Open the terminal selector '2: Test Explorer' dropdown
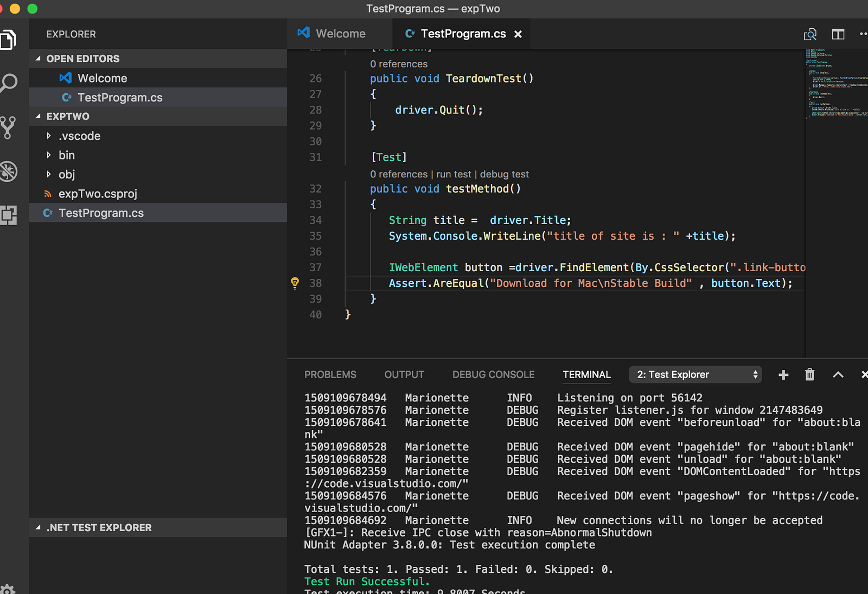Image resolution: width=868 pixels, height=594 pixels. coord(695,374)
